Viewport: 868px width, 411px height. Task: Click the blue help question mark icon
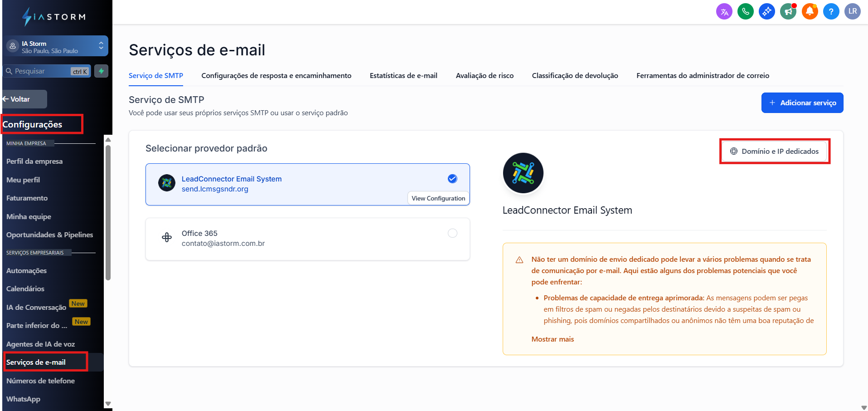[x=831, y=12]
